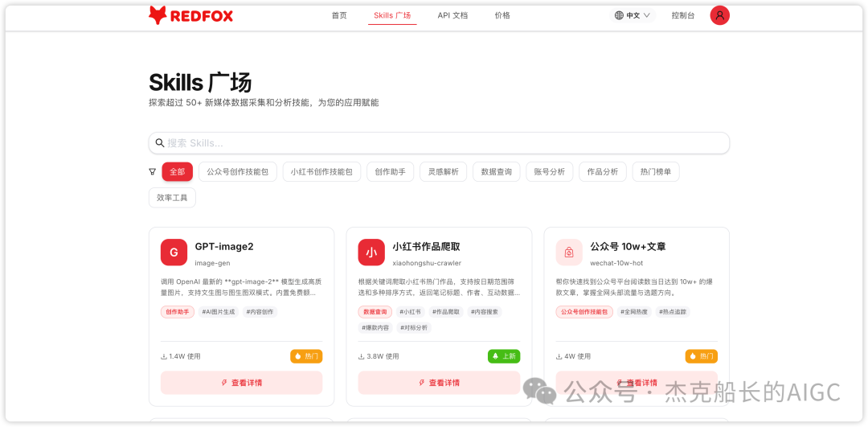Click the #AI图片生成 tag
Viewport: 868px width, 427px height.
pyautogui.click(x=218, y=312)
